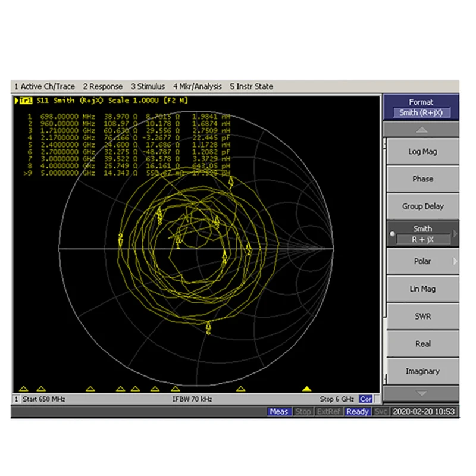Viewport: 476px width, 476px height.
Task: Open the Active Ch/Trace menu
Action: (45, 86)
